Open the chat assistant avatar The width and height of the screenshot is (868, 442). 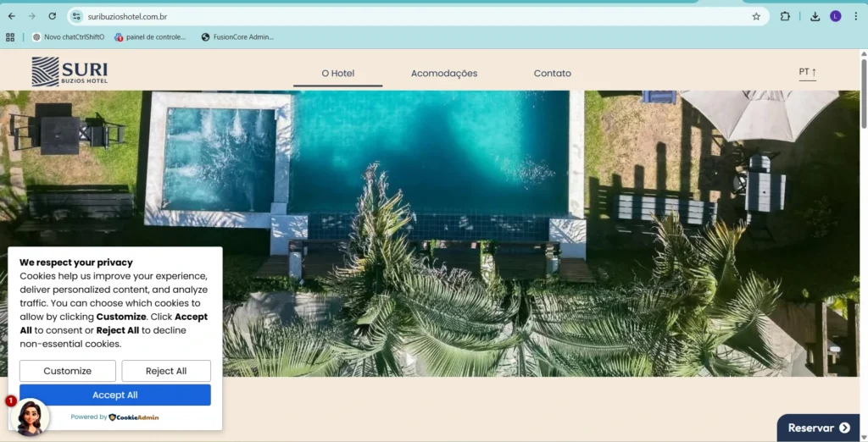[31, 417]
